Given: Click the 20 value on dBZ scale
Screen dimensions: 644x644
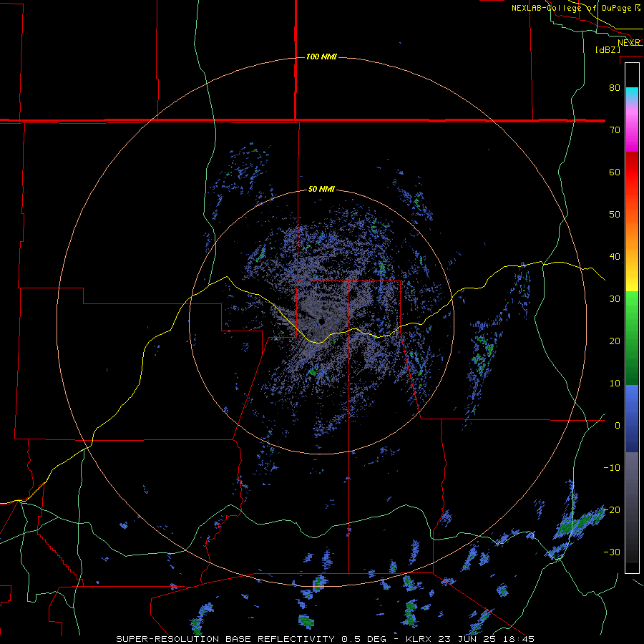Looking at the screenshot, I should [x=615, y=341].
